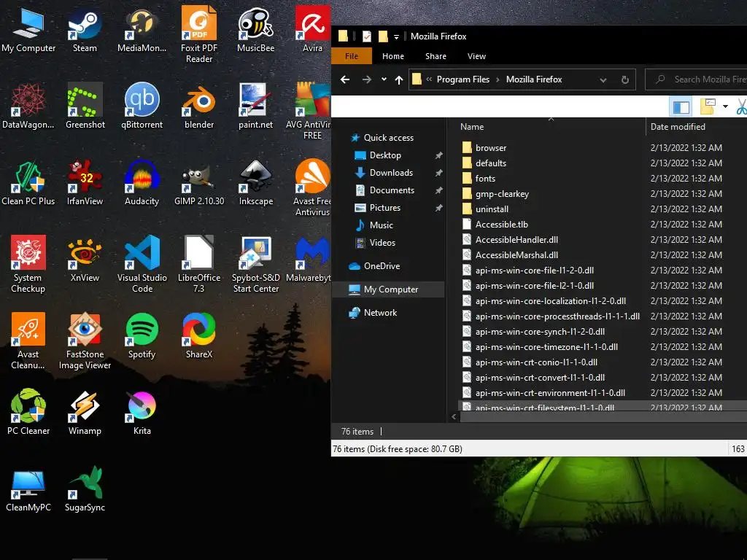Open OneDrive in the navigation pane
The width and height of the screenshot is (747, 560).
381,266
